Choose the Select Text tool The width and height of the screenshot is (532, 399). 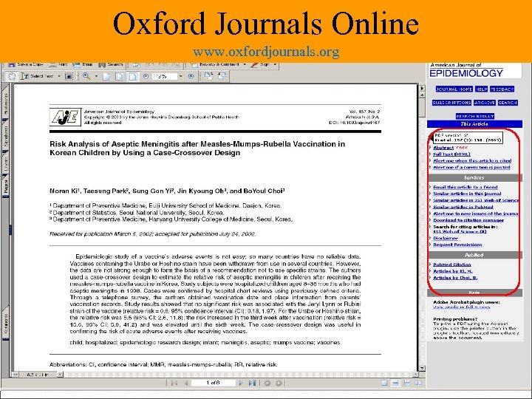coord(38,76)
